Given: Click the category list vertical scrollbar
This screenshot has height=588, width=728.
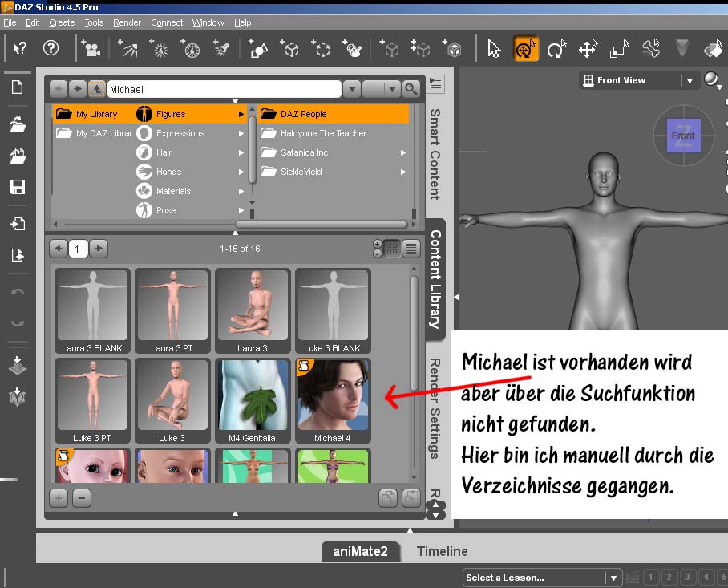Looking at the screenshot, I should pyautogui.click(x=252, y=151).
